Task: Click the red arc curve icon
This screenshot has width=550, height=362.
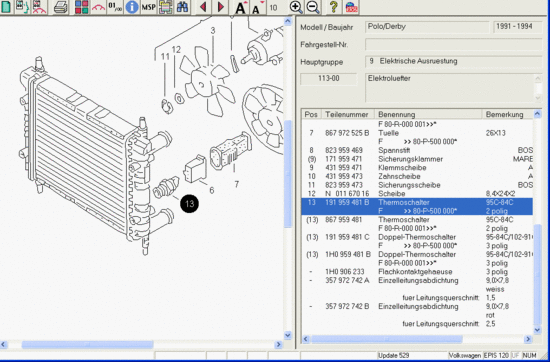Action: click(x=98, y=7)
